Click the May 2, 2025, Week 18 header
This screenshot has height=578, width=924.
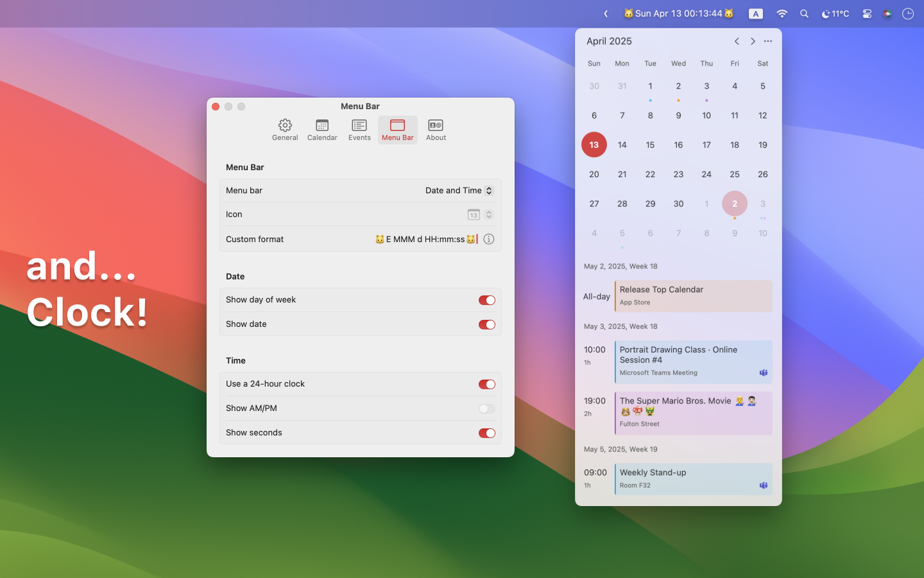[x=620, y=266]
